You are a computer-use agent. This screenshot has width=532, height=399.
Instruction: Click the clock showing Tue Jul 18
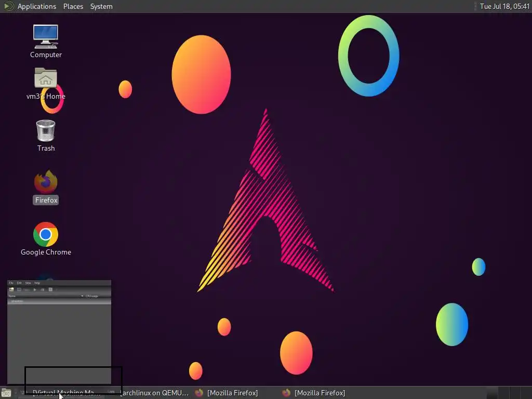click(x=504, y=6)
